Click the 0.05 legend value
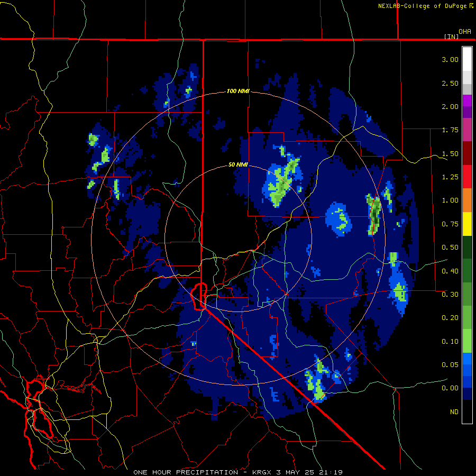 450,365
